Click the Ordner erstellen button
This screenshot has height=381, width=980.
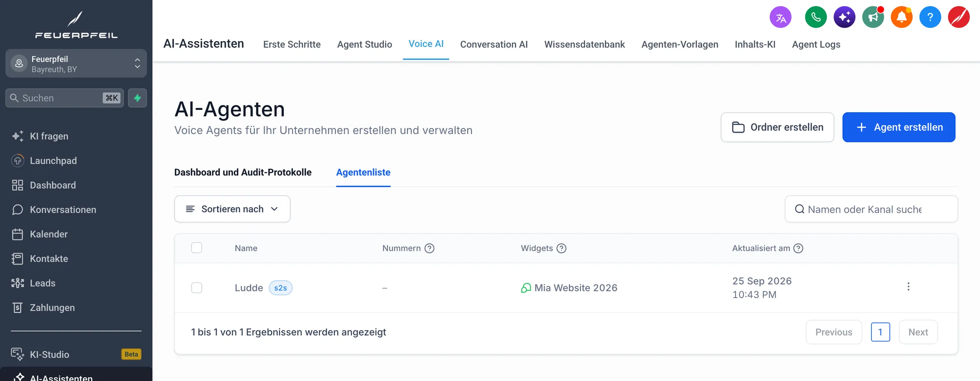pyautogui.click(x=777, y=127)
